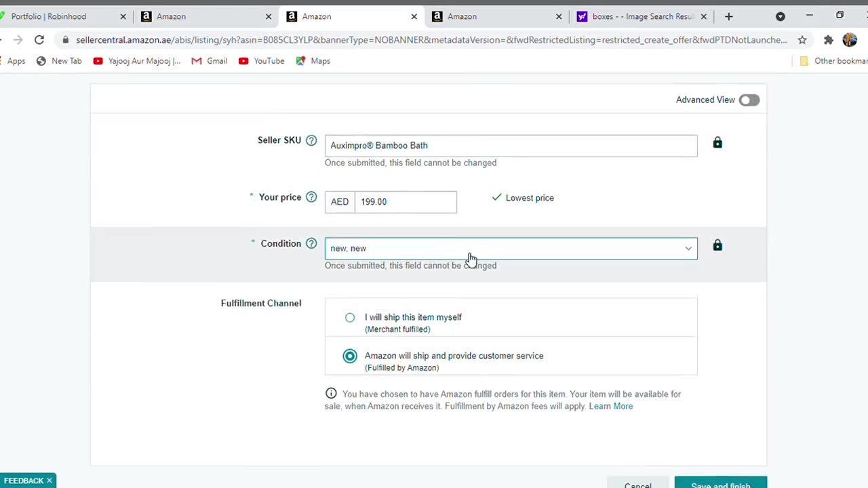Switch to the first Amazon tab
The image size is (868, 488).
pyautogui.click(x=205, y=16)
